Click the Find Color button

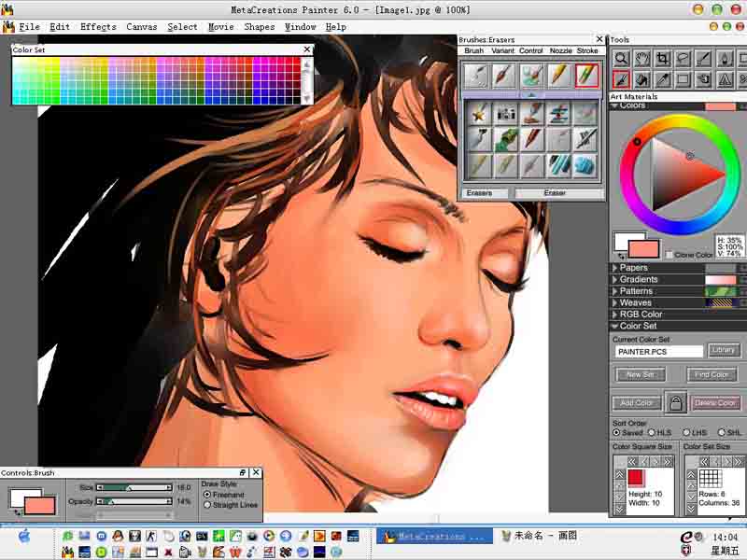point(712,375)
